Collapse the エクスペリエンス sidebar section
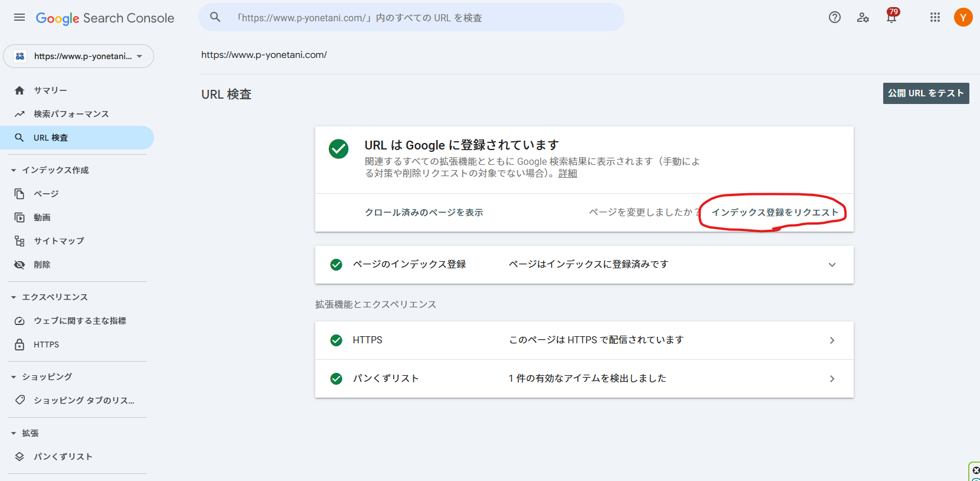 (x=14, y=297)
